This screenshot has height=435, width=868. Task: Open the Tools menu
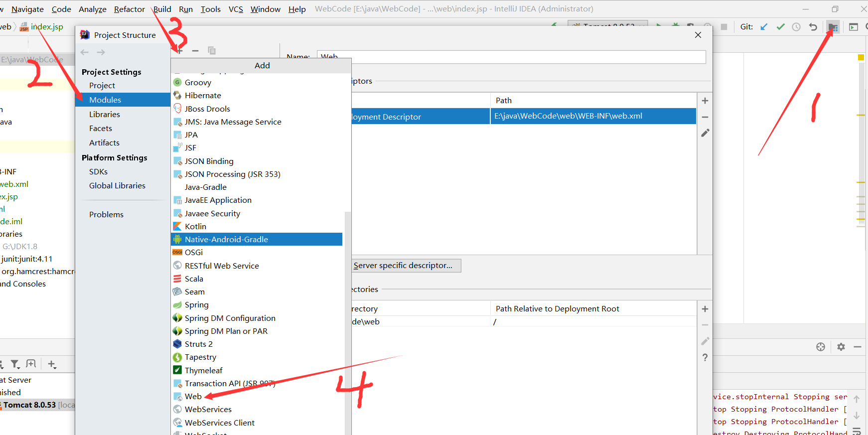coord(211,9)
